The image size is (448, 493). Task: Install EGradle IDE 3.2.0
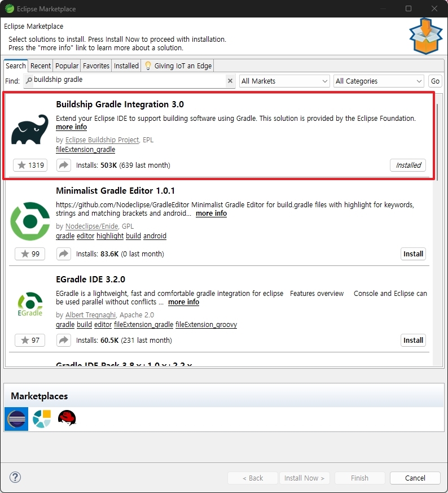[x=413, y=340]
